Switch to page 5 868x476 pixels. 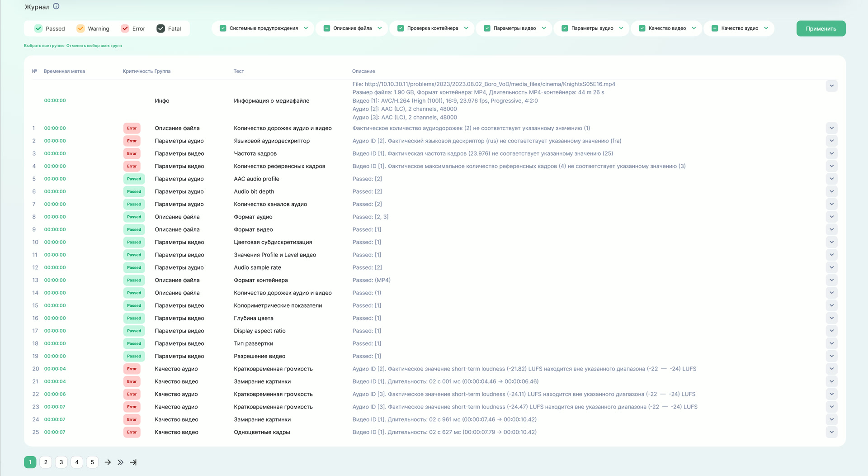pos(92,462)
